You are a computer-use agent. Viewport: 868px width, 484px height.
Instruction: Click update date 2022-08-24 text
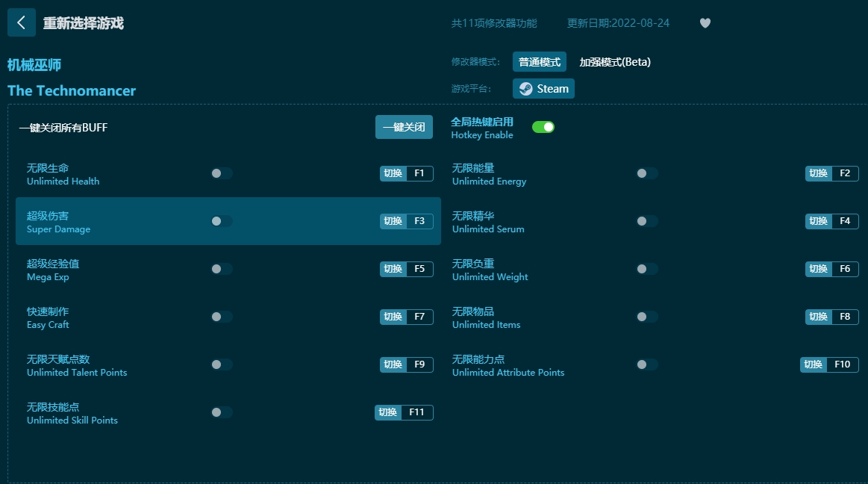tap(618, 23)
